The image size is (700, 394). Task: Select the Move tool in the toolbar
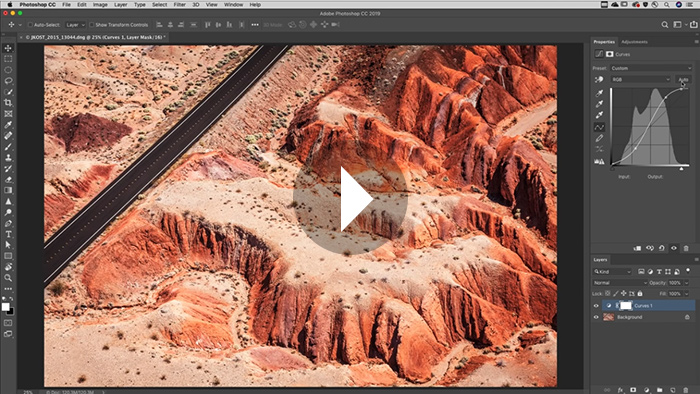[8, 48]
